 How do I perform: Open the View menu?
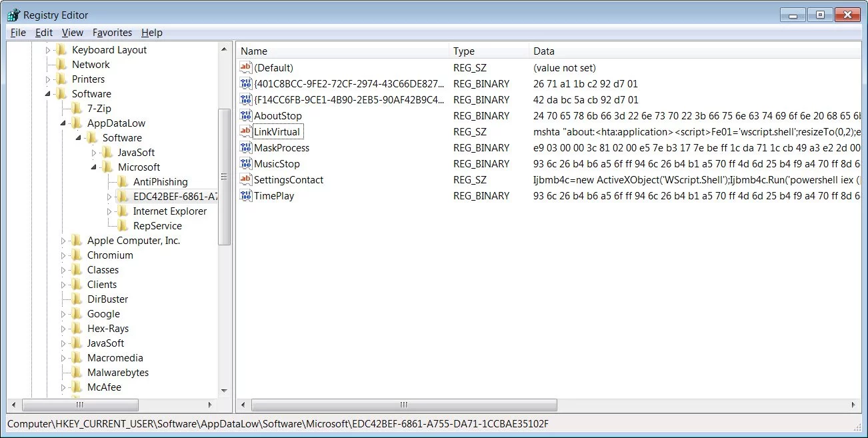72,33
